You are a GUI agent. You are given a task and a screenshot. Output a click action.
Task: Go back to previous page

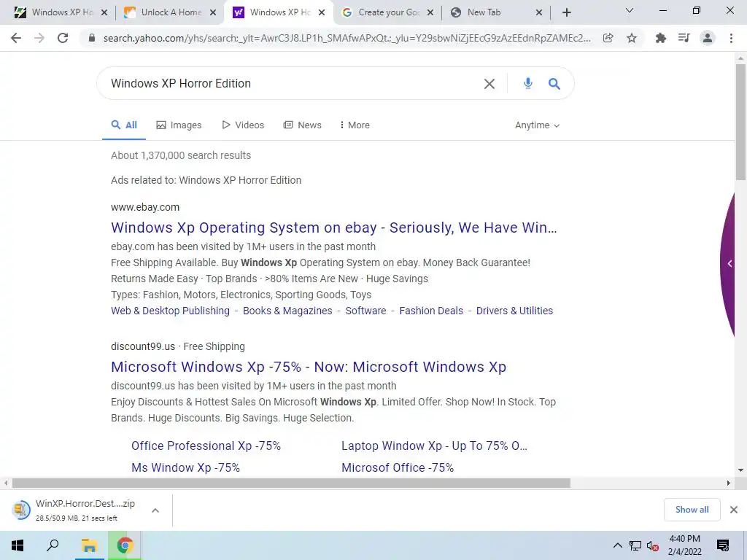(x=16, y=38)
